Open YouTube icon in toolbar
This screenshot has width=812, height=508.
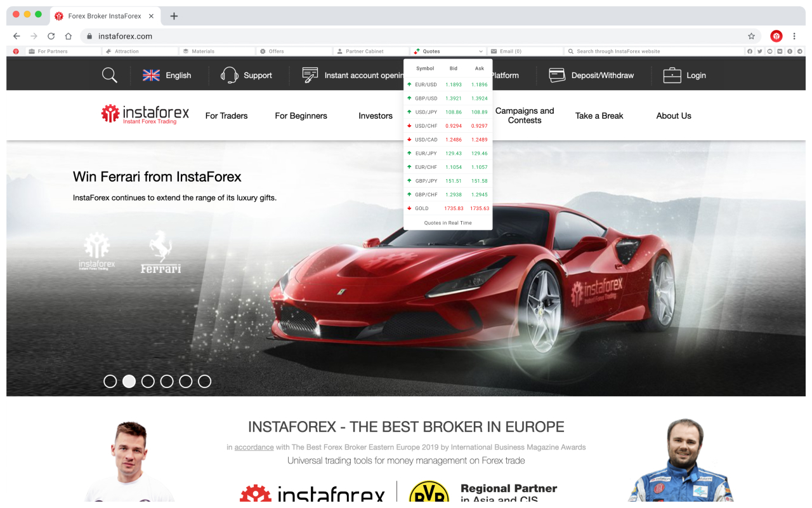click(x=769, y=51)
